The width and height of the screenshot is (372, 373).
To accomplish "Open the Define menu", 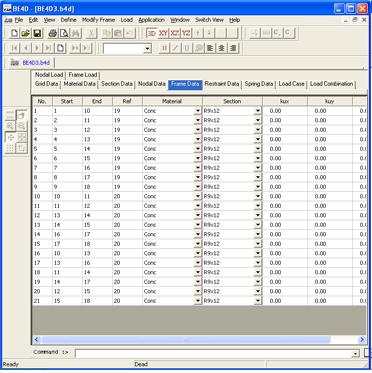I will pos(68,20).
